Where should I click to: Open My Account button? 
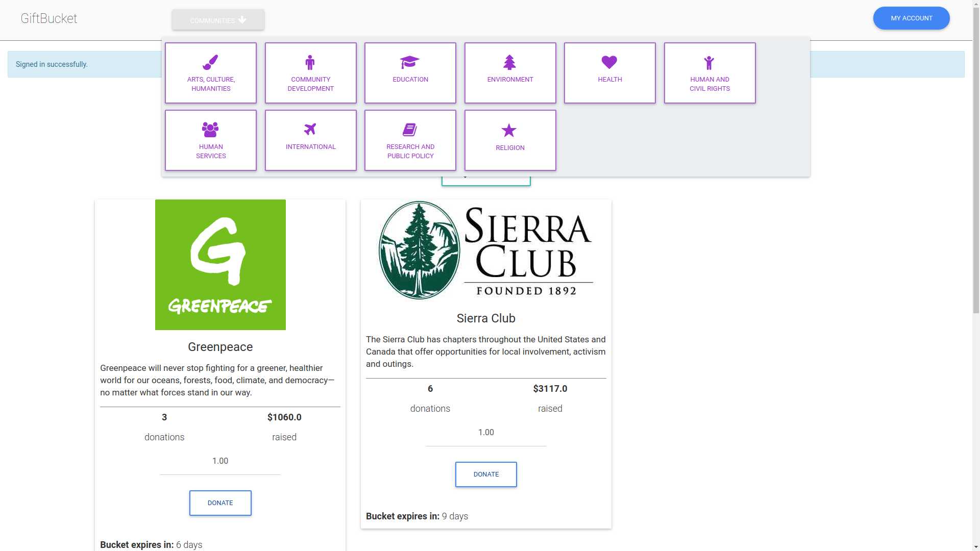pos(911,18)
